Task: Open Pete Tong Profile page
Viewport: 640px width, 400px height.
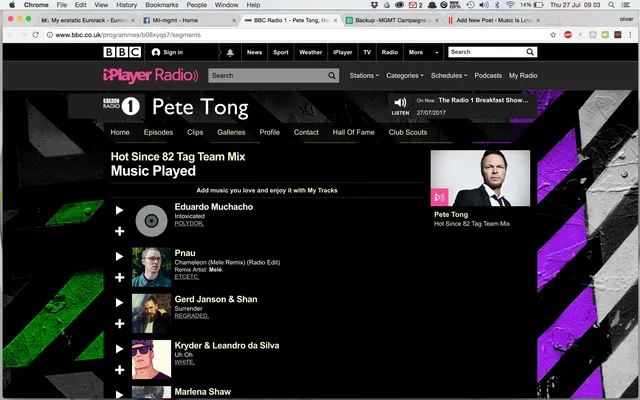Action: (269, 132)
